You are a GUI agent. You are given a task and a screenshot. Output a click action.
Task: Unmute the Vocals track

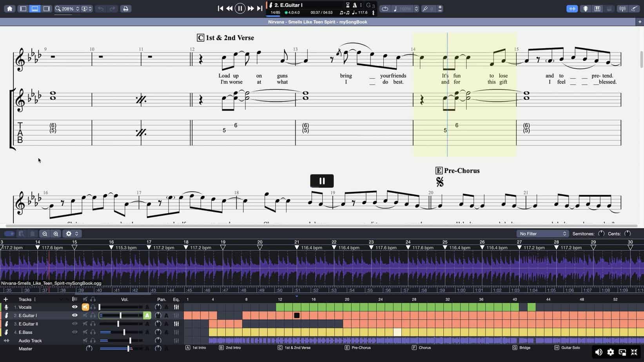pyautogui.click(x=85, y=307)
